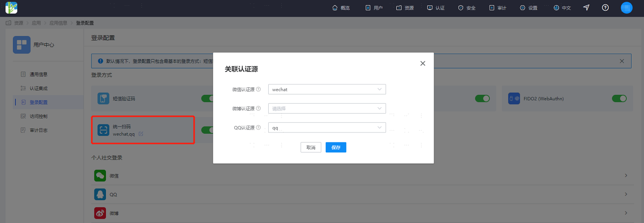
Task: Toggle the switch left of FIDO2 card
Action: [482, 99]
